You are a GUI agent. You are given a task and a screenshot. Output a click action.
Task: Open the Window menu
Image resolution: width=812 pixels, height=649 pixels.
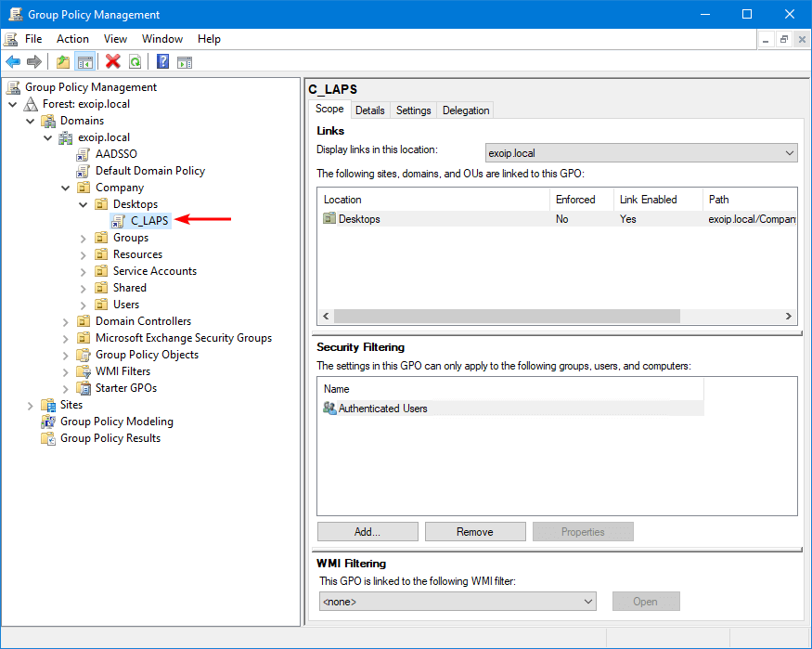click(162, 39)
